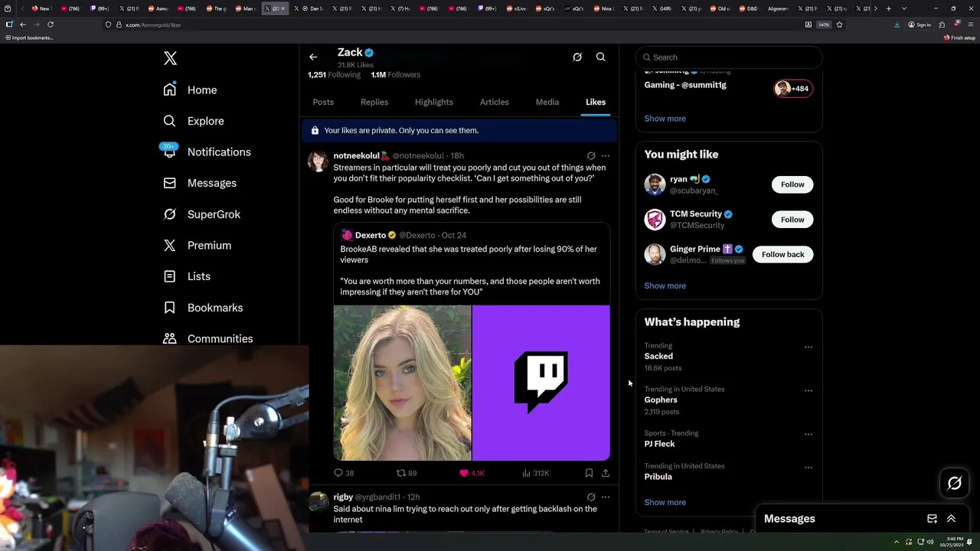
Task: Bookmark the notneekolul post
Action: click(x=589, y=473)
